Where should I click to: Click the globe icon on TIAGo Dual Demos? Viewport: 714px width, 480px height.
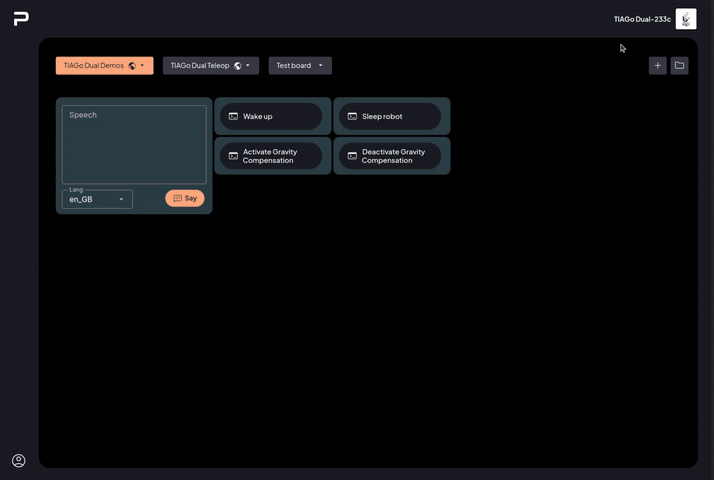click(132, 66)
